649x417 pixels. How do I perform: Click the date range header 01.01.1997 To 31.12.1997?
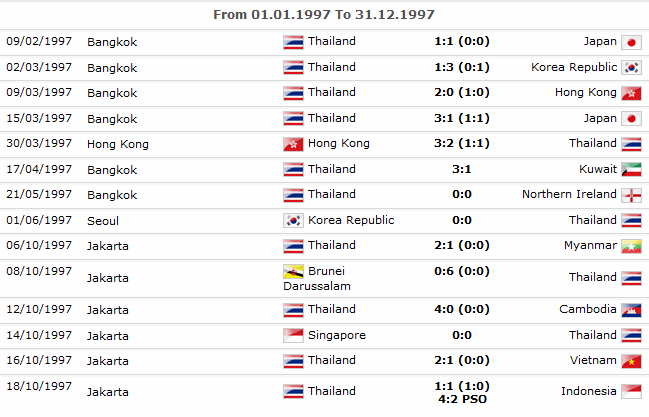(324, 14)
